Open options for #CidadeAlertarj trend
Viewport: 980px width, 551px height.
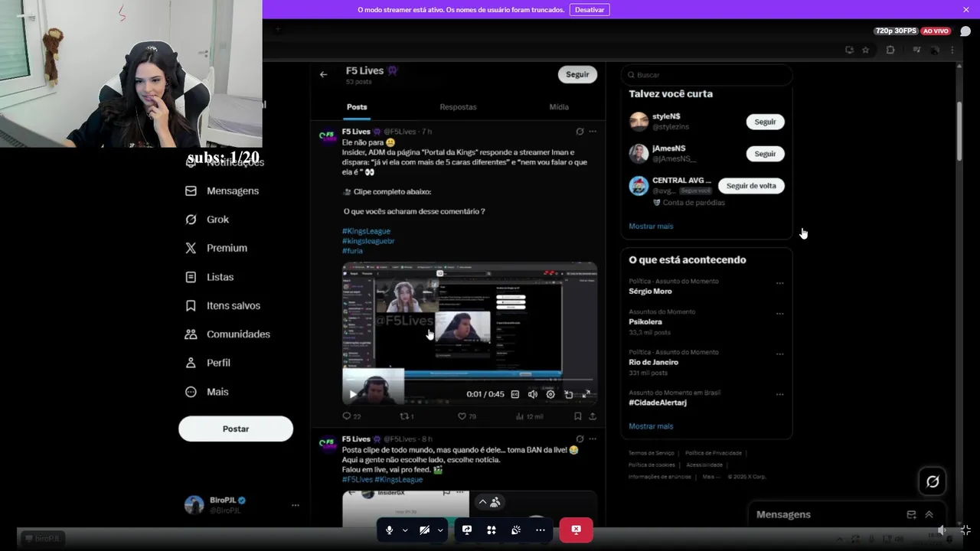pos(779,395)
